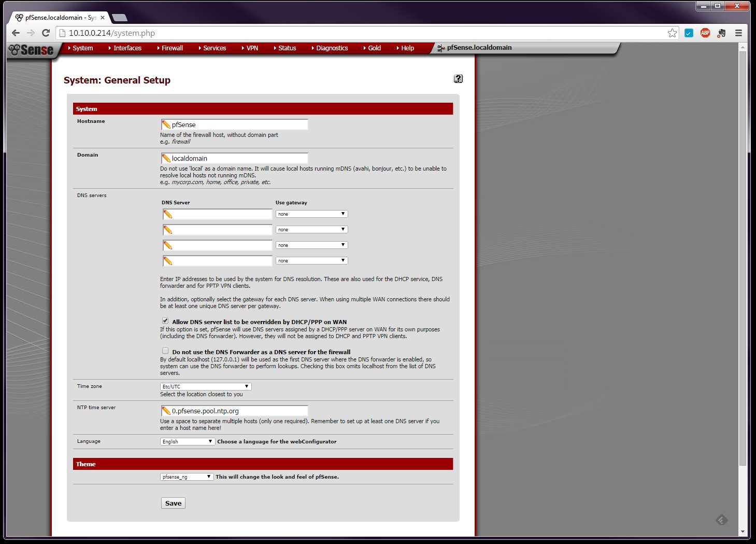Click the feedly icon at bottom right
The height and width of the screenshot is (544, 756).
pyautogui.click(x=722, y=520)
